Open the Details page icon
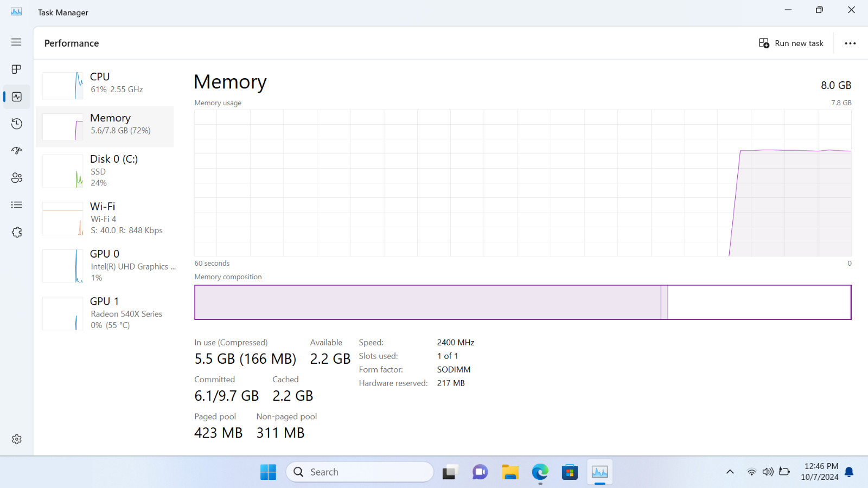 [x=17, y=205]
